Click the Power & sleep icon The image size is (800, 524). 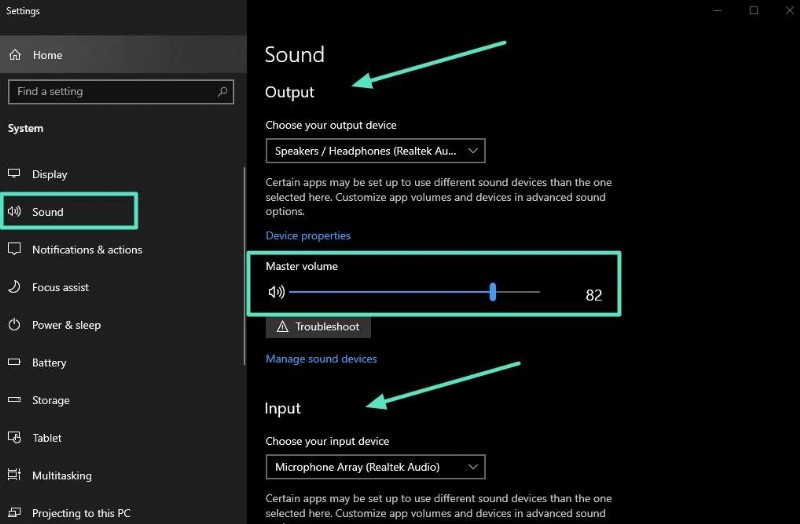[15, 325]
